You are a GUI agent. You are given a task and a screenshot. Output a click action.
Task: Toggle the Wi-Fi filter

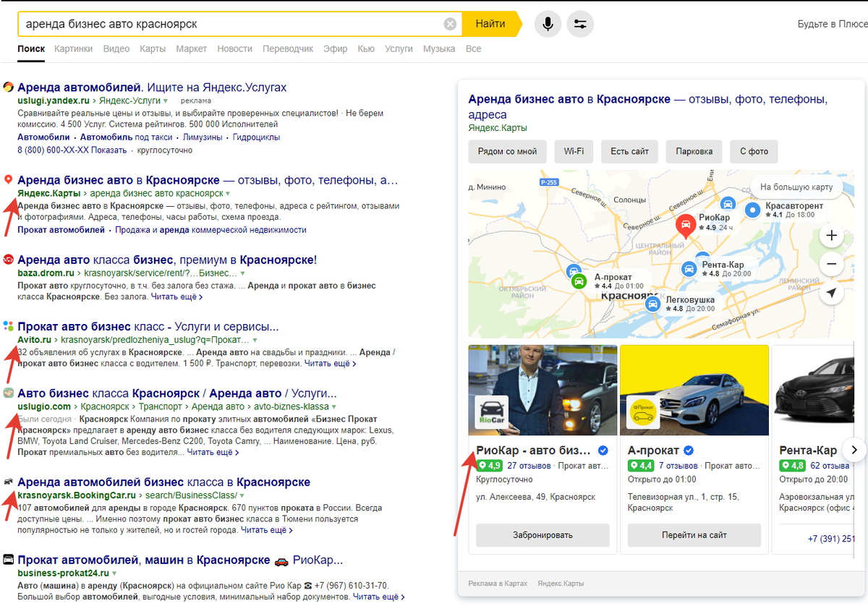[574, 152]
